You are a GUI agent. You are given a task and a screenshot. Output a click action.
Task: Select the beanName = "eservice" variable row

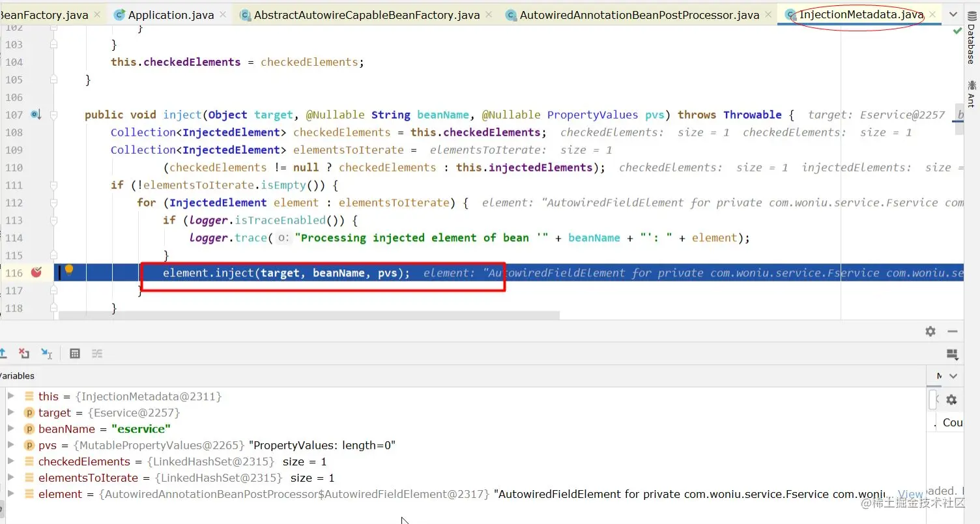click(463, 429)
